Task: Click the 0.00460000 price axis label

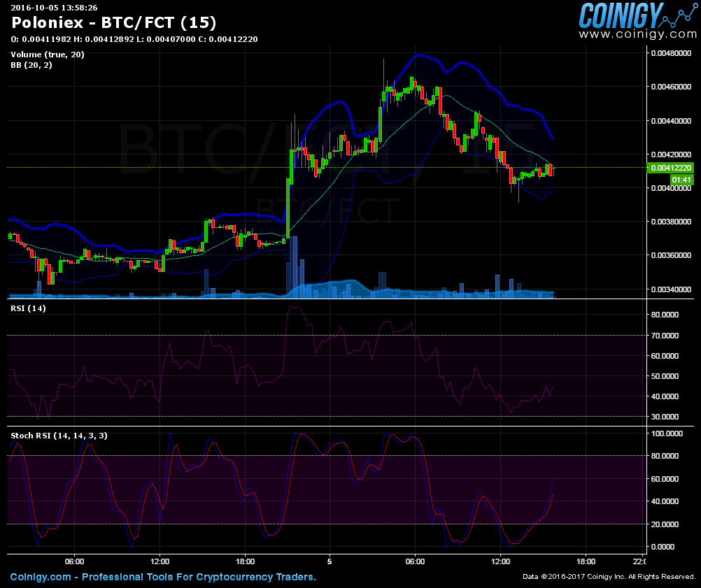Action: click(672, 87)
